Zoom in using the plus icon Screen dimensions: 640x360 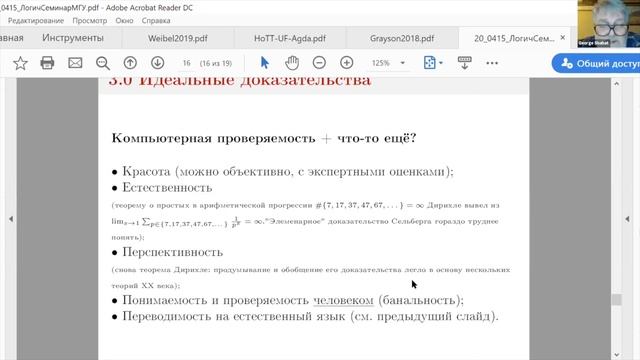(x=347, y=63)
